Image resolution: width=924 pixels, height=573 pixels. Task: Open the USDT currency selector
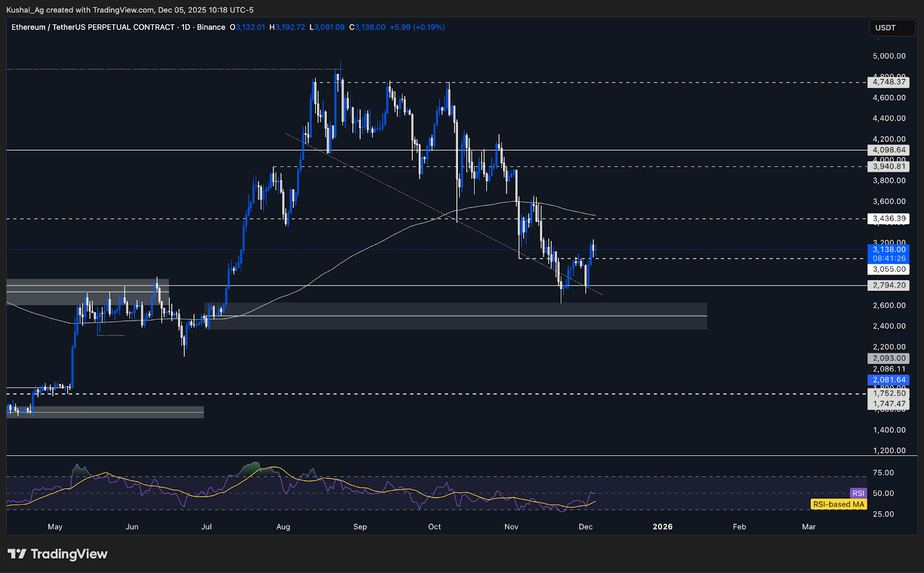[892, 27]
